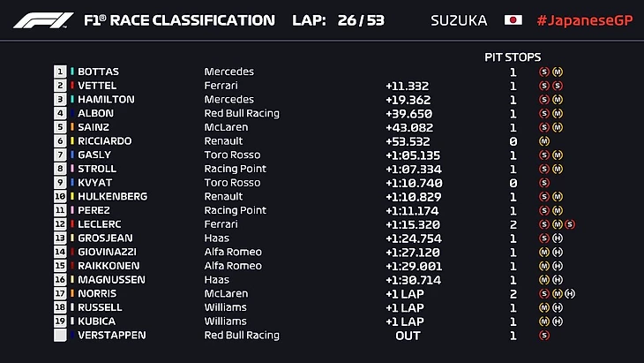Click Verstappen's OUT status

pos(408,336)
